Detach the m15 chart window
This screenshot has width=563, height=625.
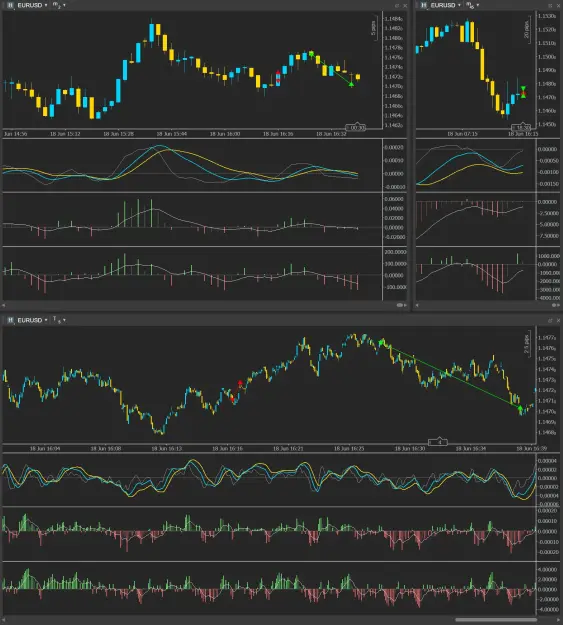[x=550, y=6]
